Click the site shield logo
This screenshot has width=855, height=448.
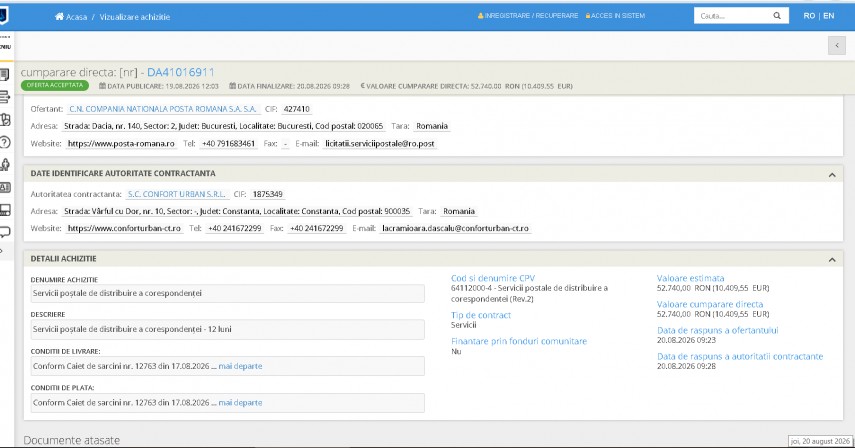pyautogui.click(x=4, y=15)
